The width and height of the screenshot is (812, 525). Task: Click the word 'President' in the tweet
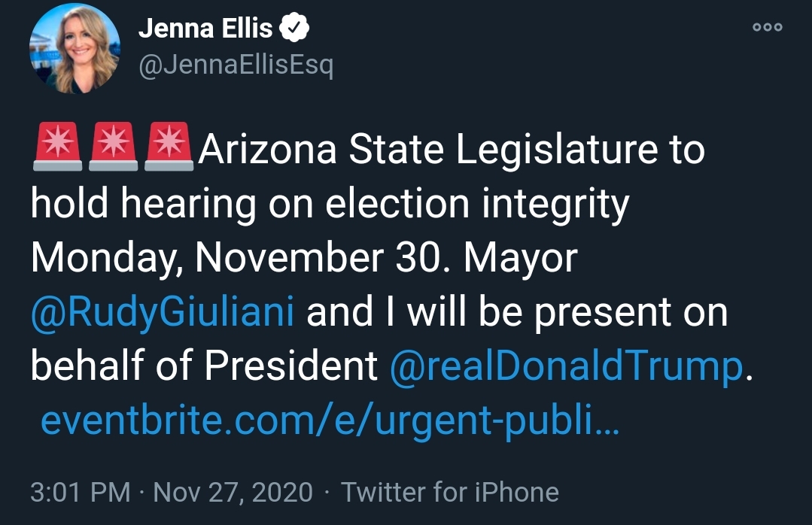[x=291, y=366]
